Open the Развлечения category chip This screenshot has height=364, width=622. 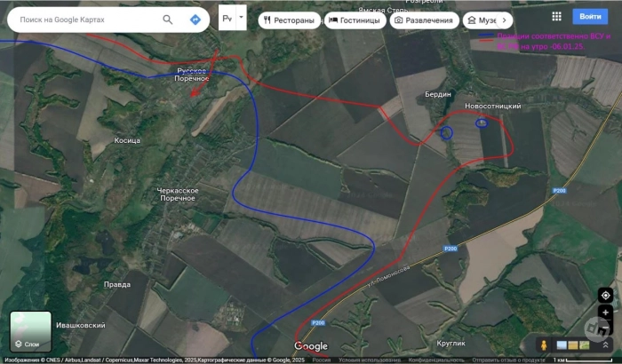(x=425, y=20)
